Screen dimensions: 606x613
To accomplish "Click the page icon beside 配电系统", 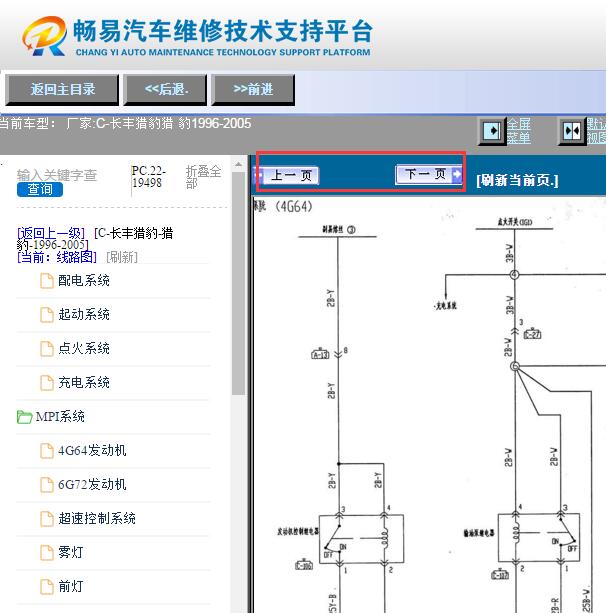I will point(47,281).
